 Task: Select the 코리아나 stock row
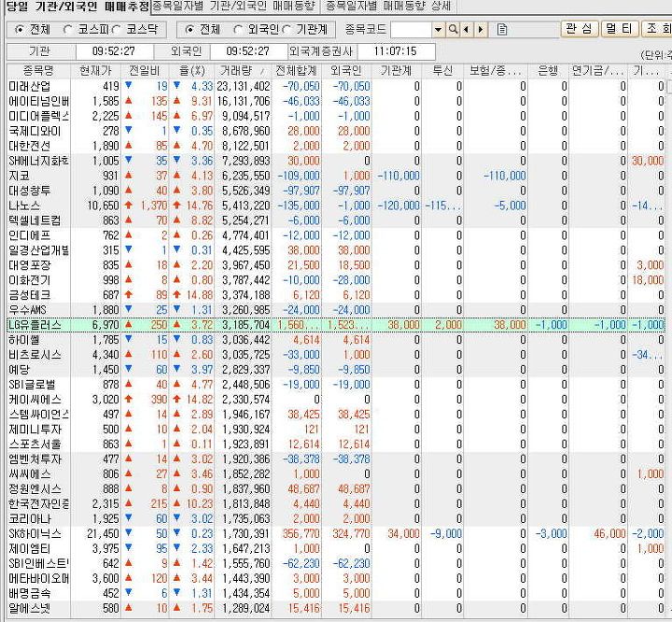pos(336,518)
